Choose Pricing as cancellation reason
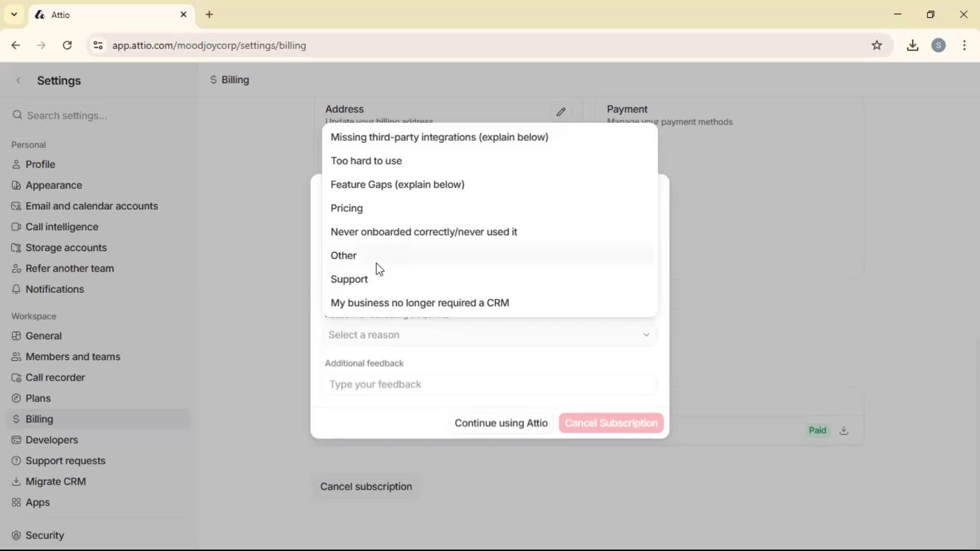 (x=347, y=208)
